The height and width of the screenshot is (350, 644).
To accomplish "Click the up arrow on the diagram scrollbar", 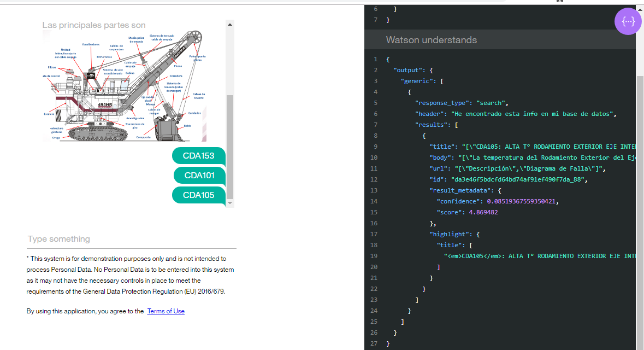I will point(229,24).
